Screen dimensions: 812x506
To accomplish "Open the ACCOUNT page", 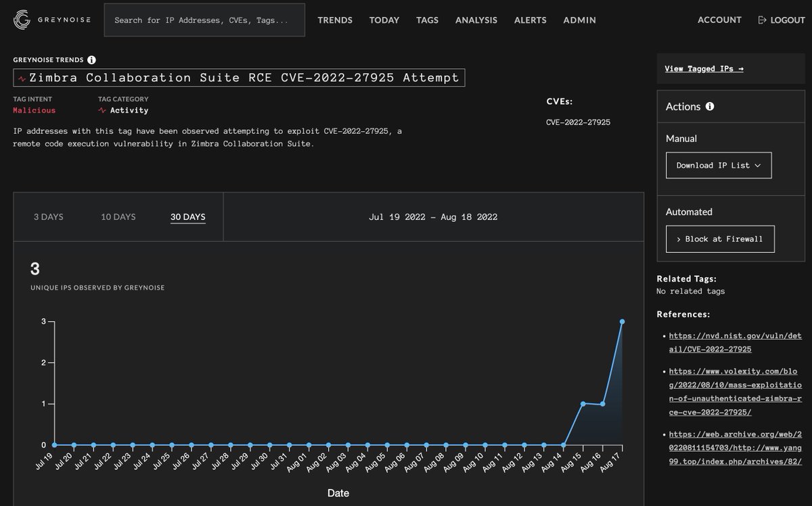I will (x=719, y=20).
